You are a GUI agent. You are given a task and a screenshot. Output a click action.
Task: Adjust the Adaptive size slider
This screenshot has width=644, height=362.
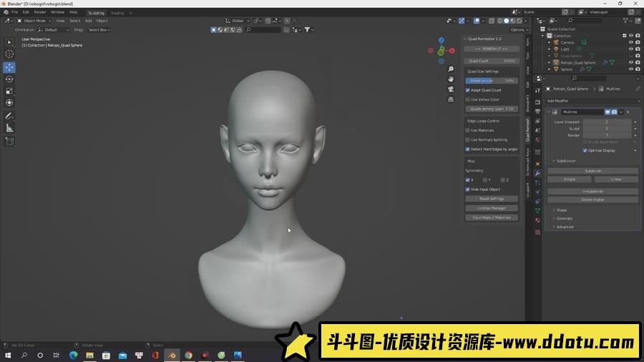tap(492, 81)
